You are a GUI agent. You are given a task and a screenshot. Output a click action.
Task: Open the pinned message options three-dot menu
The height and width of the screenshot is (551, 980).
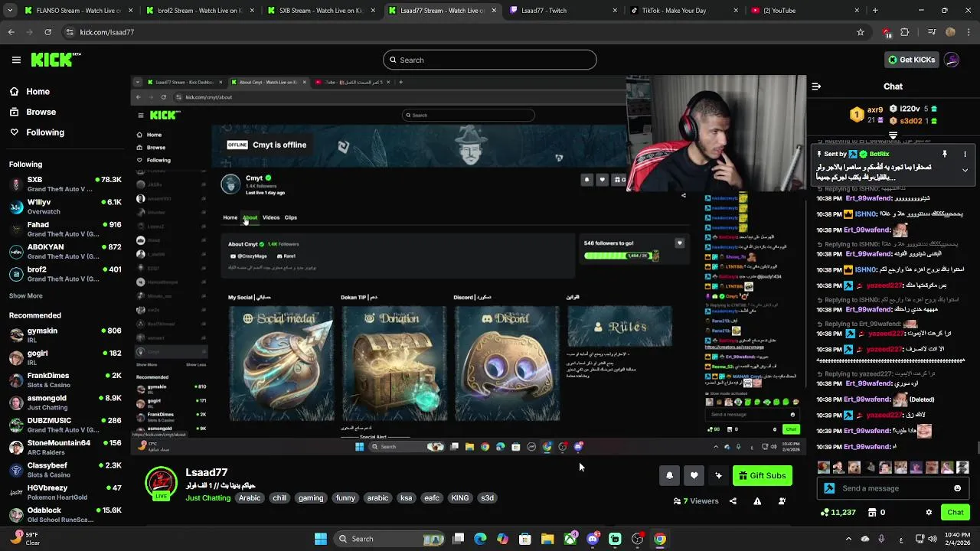pyautogui.click(x=965, y=154)
